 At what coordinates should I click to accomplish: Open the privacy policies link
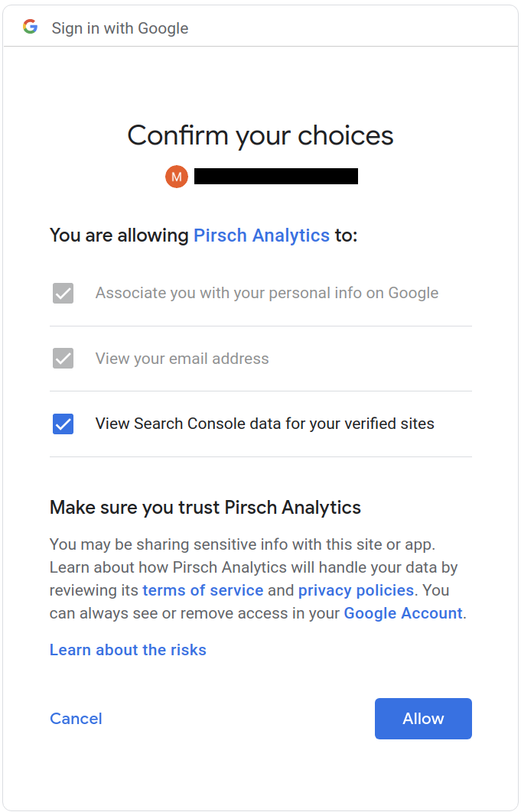point(356,590)
